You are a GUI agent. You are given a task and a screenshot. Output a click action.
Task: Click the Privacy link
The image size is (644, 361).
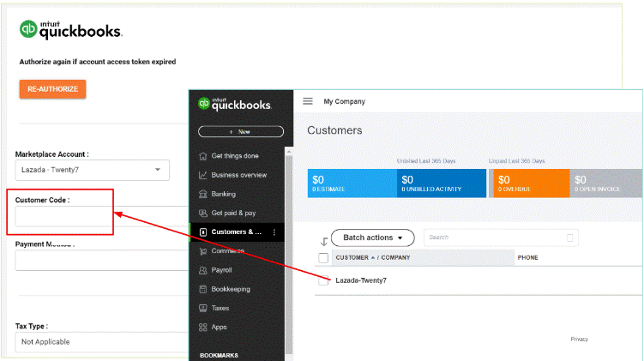[579, 340]
